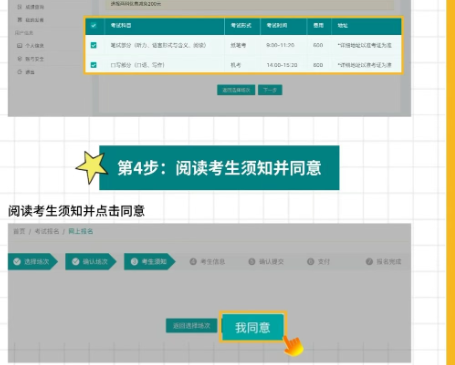Screen dimensions: 455x365
Task: Click the 考试时间 column header
Action: tap(277, 25)
